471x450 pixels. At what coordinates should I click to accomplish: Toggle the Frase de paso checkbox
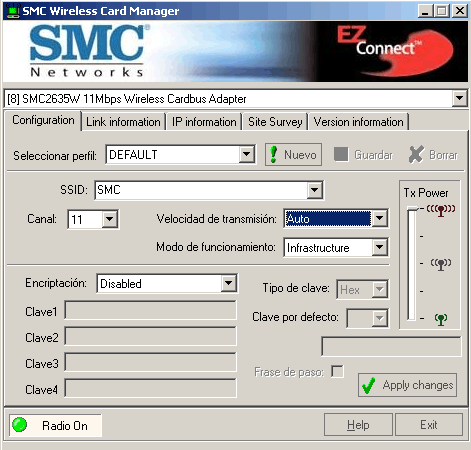click(337, 371)
